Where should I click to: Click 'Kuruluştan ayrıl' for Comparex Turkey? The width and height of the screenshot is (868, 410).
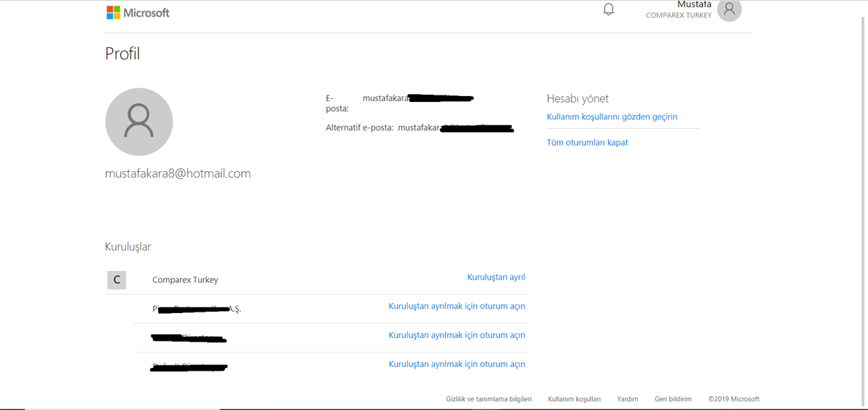(x=496, y=277)
